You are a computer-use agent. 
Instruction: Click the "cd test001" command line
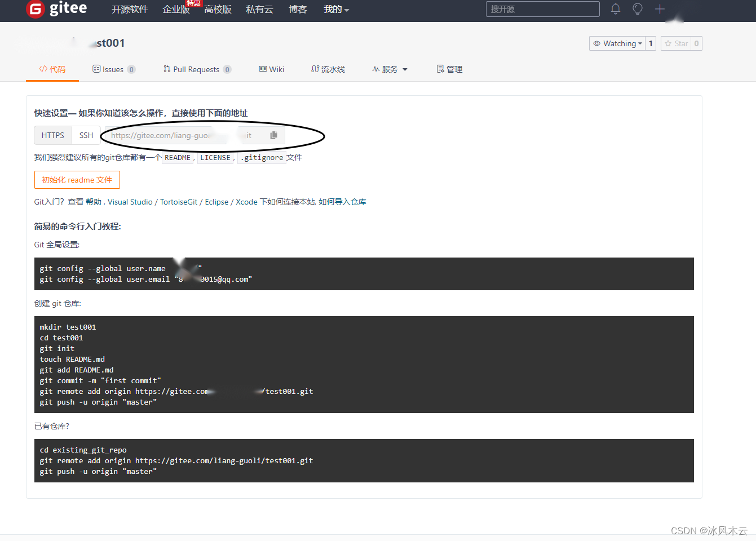[x=61, y=338]
